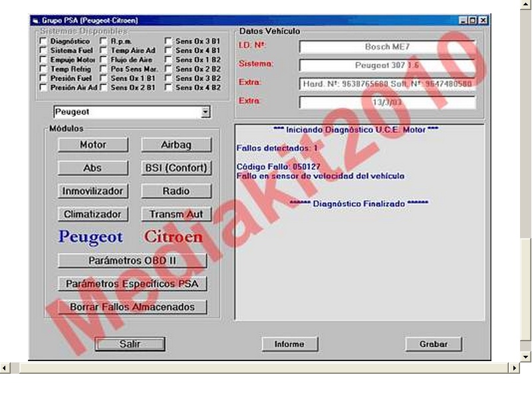Click the 'Diagnóstico Finalizado' line
The image size is (532, 399).
pyautogui.click(x=358, y=204)
